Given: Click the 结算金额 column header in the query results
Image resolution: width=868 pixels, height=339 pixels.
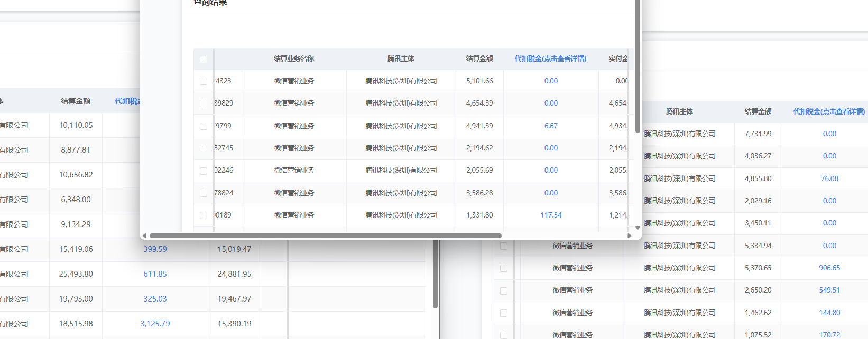Looking at the screenshot, I should 479,59.
